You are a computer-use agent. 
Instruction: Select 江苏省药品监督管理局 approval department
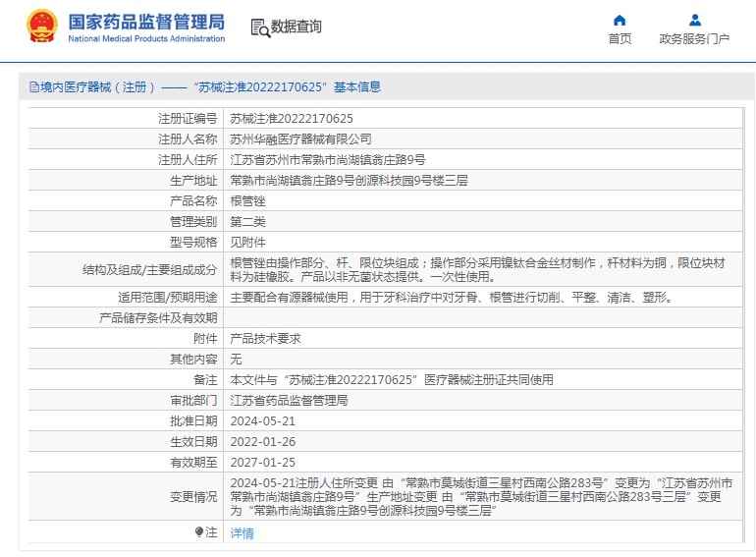(289, 401)
